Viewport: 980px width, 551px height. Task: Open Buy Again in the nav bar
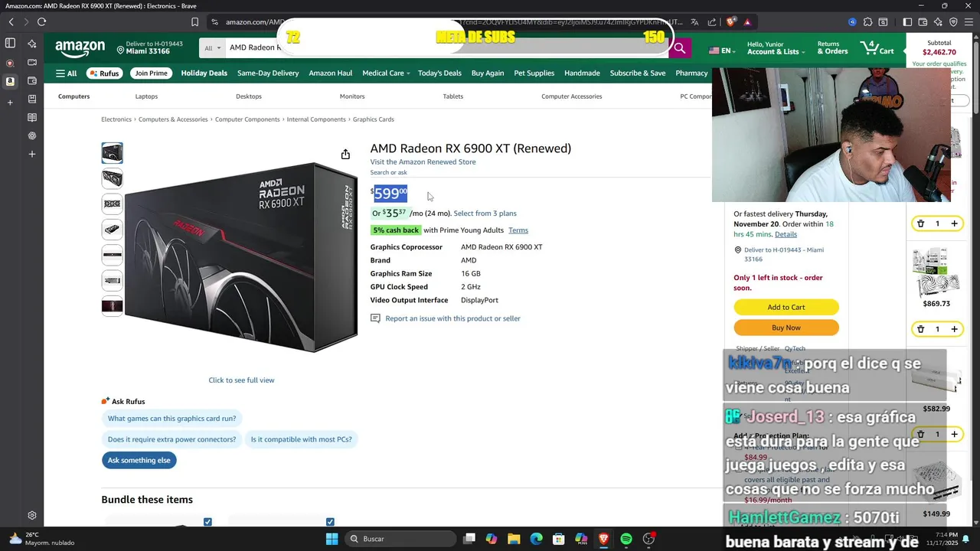coord(488,73)
